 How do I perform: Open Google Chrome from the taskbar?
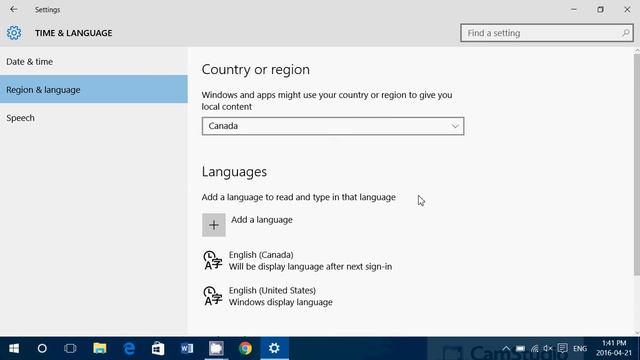pos(245,348)
